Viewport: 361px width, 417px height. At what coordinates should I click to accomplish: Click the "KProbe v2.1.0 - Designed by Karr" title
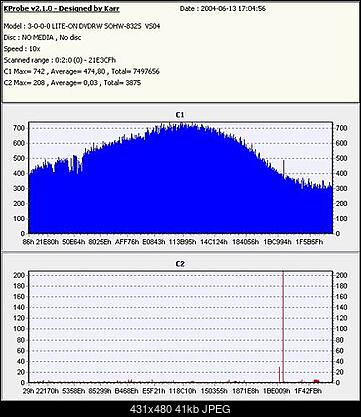pos(61,9)
